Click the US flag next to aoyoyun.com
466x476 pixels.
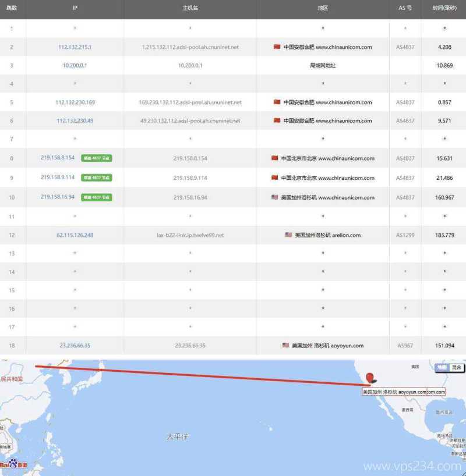click(x=285, y=345)
